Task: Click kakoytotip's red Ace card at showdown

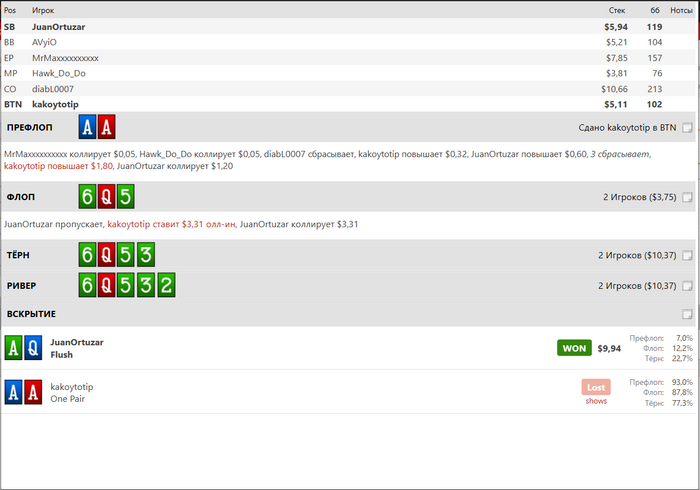Action: pyautogui.click(x=33, y=392)
